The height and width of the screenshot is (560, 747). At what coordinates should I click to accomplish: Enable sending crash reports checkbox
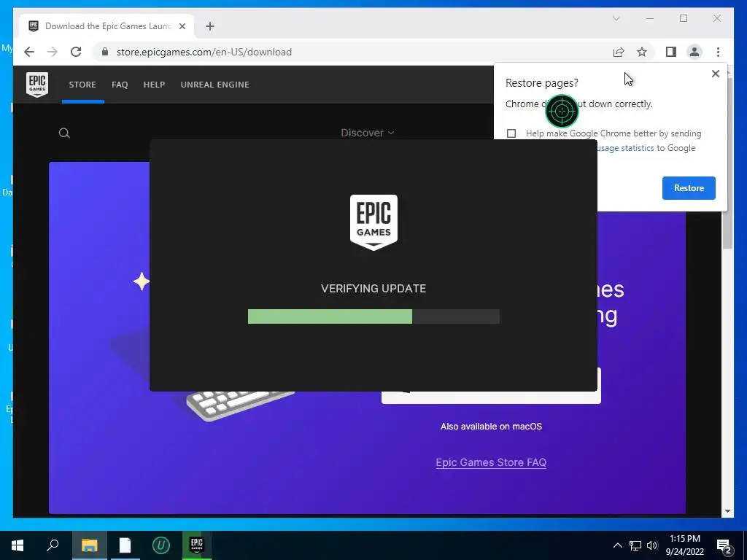[511, 133]
